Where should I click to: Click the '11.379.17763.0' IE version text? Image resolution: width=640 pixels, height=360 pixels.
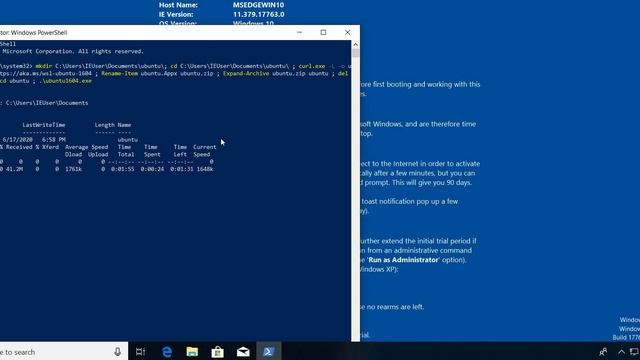coord(259,14)
